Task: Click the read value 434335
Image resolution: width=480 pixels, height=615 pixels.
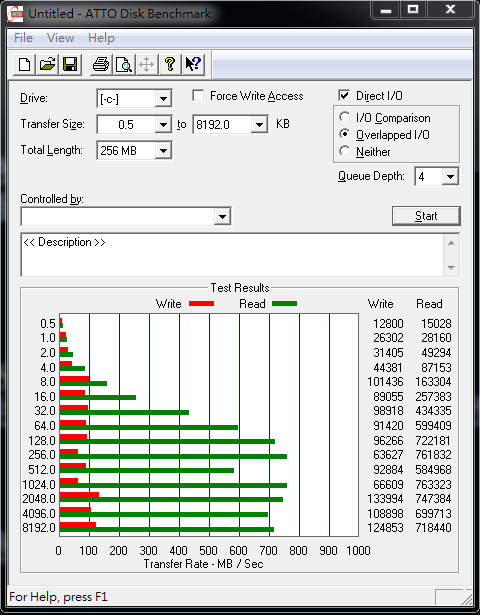Action: pyautogui.click(x=433, y=411)
